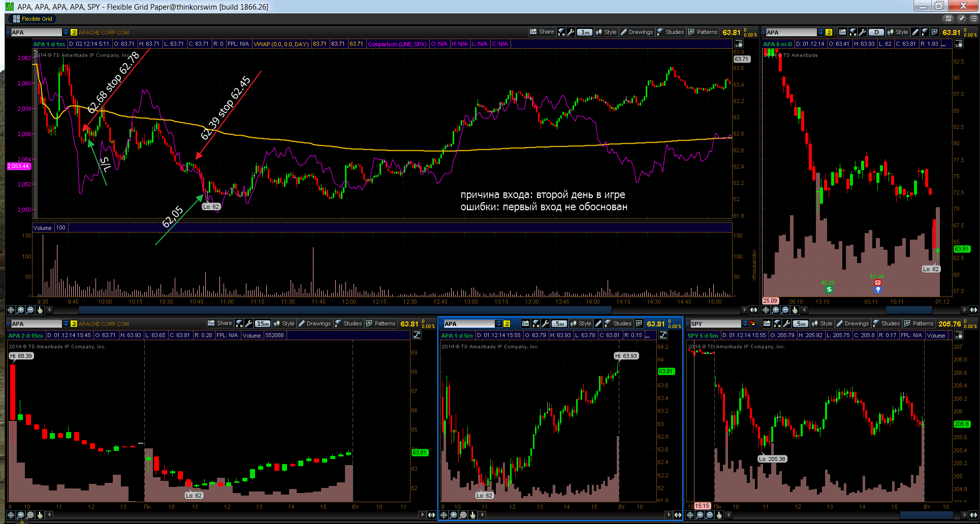Open Studies in APA 5m chart
Viewport: 980px width, 524px height.
click(618, 323)
